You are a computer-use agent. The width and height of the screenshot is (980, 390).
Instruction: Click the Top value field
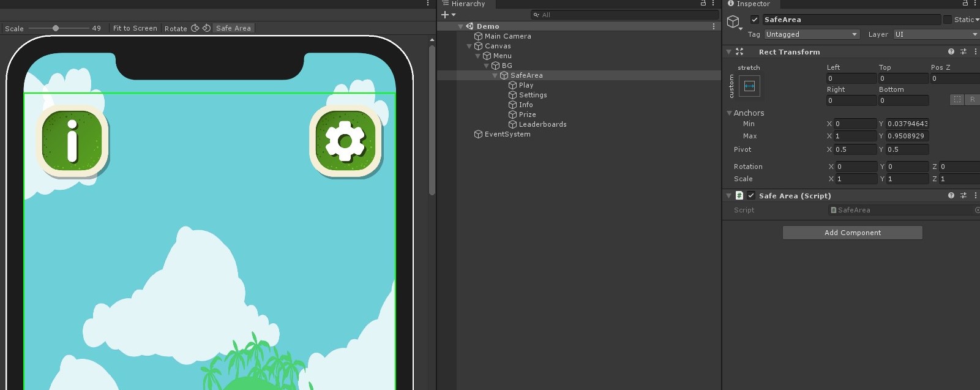coord(903,78)
